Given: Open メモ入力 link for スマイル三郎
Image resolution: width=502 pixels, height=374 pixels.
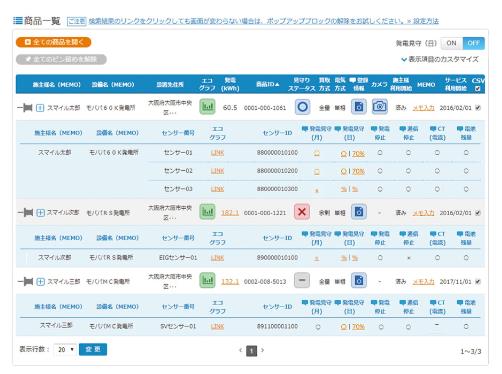Looking at the screenshot, I should click(423, 282).
